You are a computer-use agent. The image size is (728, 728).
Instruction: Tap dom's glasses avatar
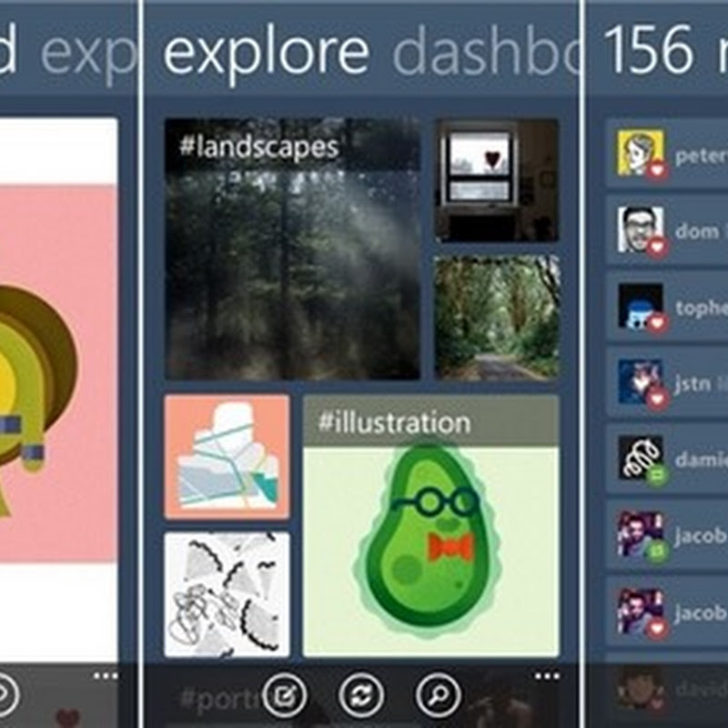641,229
